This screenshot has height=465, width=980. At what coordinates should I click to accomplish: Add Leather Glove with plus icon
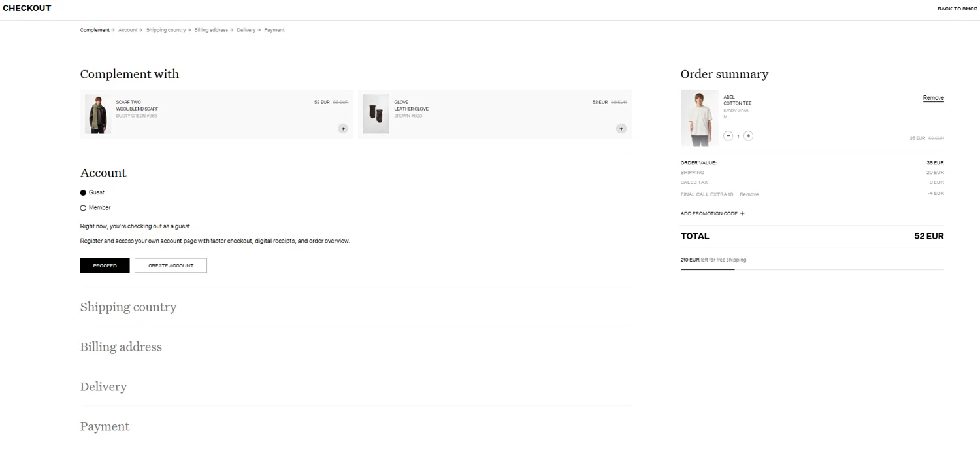click(x=621, y=128)
